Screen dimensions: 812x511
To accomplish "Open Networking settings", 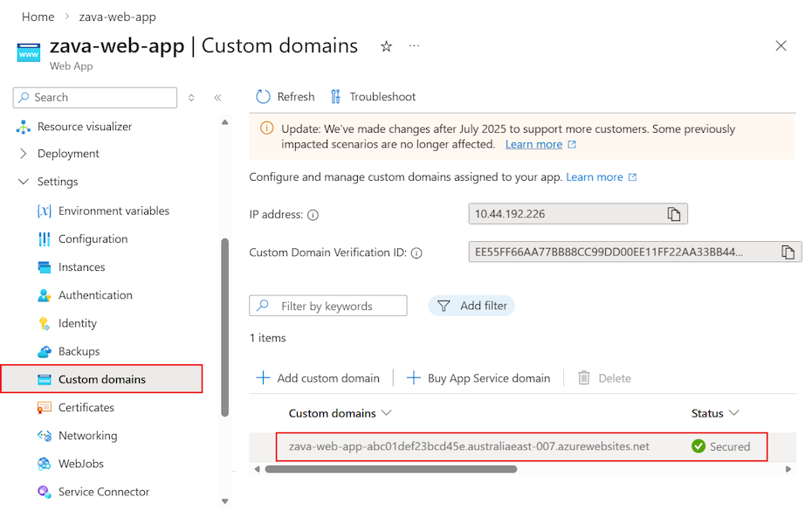I will click(x=90, y=435).
